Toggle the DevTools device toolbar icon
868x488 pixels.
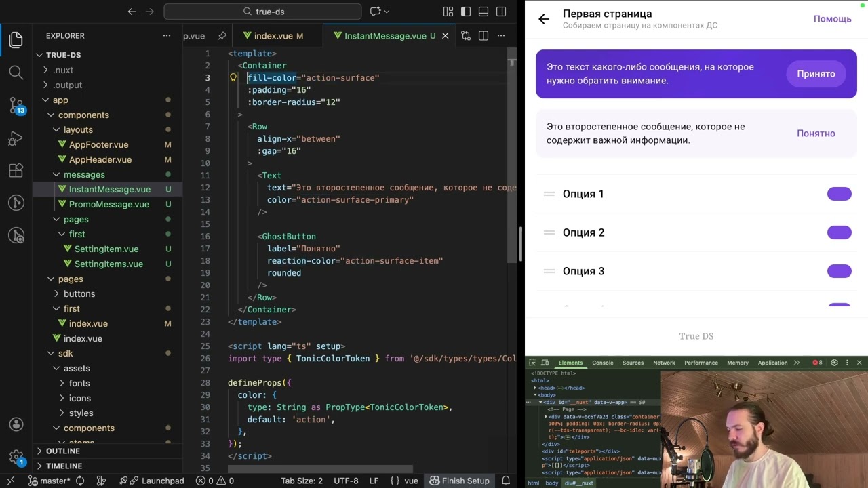[x=545, y=363]
